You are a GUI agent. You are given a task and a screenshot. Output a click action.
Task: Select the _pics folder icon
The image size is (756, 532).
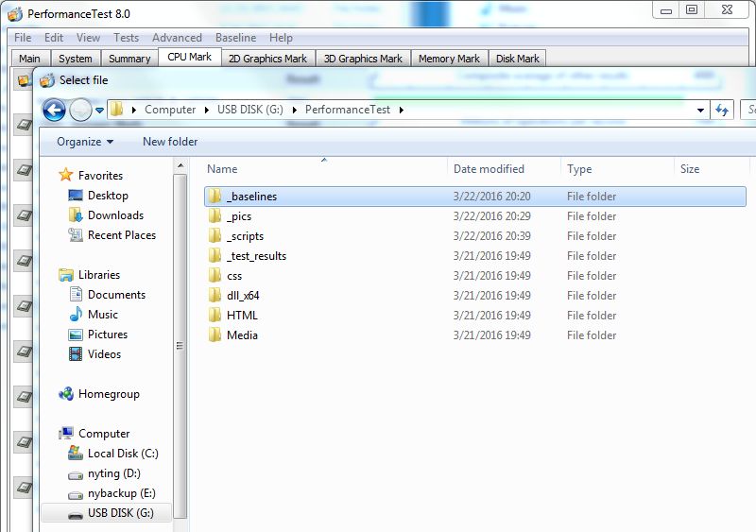215,215
